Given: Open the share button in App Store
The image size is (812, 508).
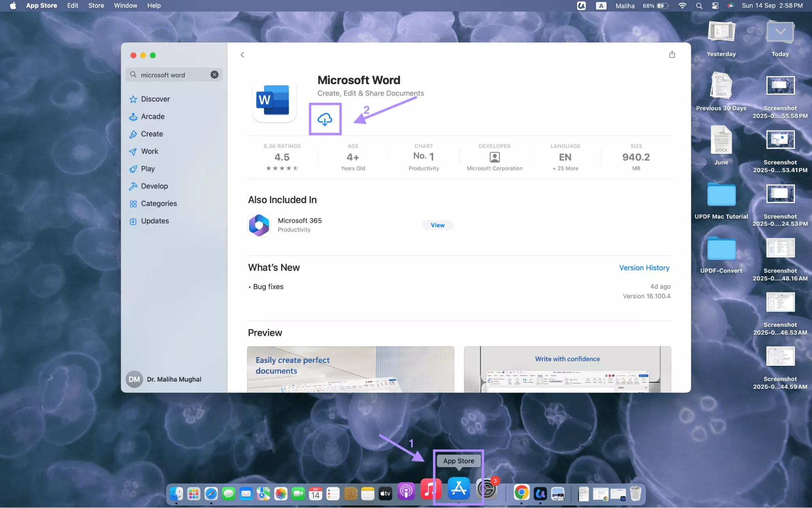Looking at the screenshot, I should click(x=672, y=54).
